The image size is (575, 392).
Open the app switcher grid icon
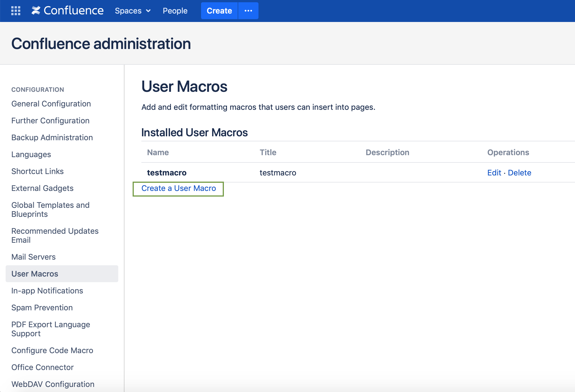[x=16, y=10]
